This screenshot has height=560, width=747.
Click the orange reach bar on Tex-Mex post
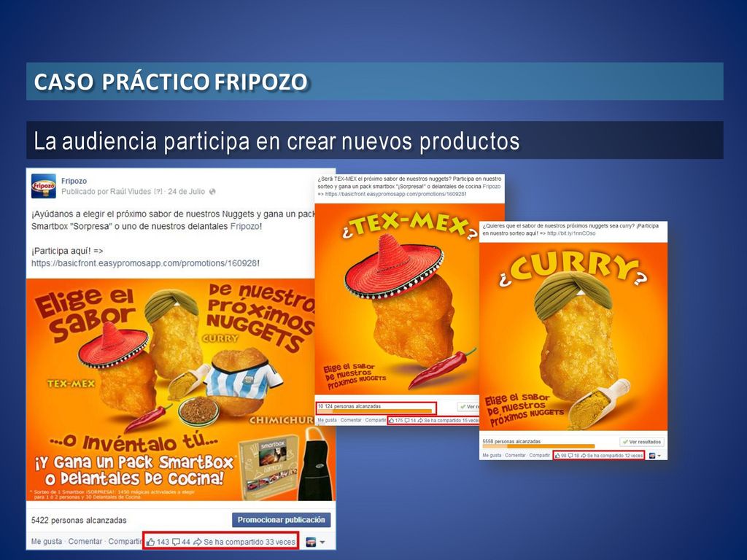tap(375, 411)
